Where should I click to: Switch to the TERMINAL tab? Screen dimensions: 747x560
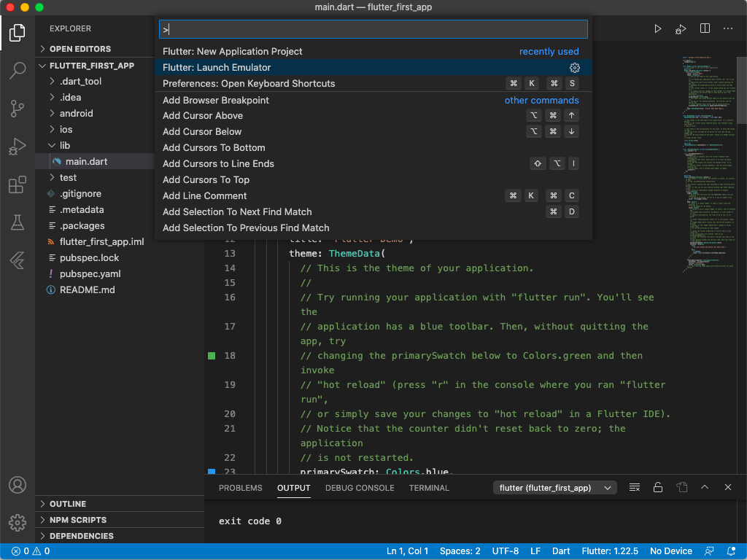[x=429, y=488]
